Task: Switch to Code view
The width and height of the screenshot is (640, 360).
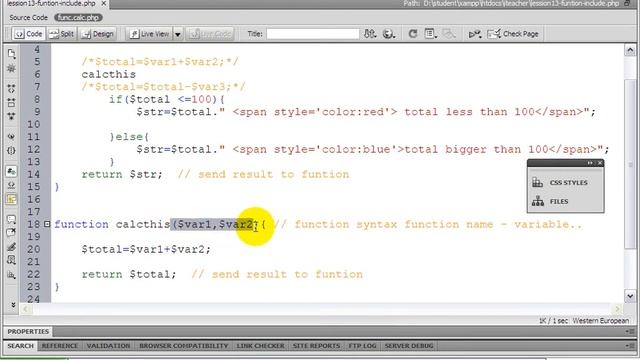Action: tap(28, 34)
